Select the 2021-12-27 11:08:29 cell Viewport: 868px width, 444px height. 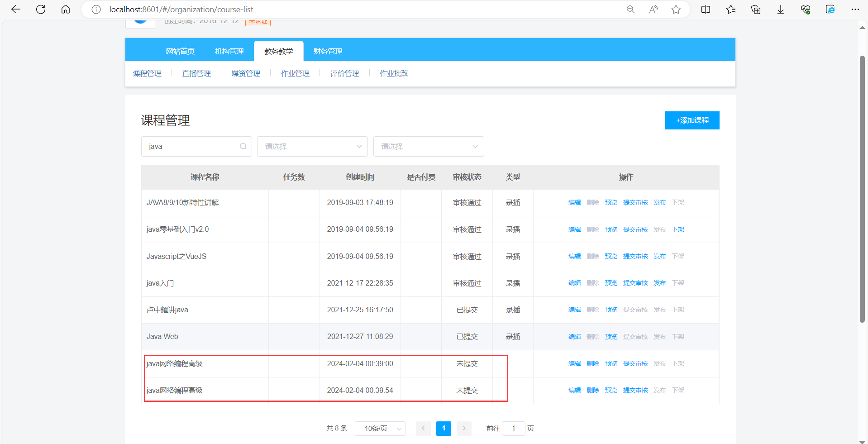[360, 337]
